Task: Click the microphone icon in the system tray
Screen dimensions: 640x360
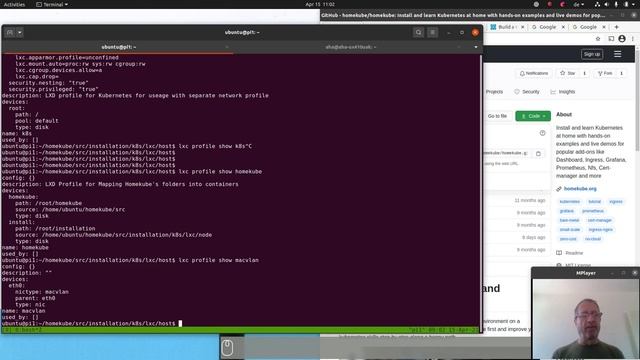Action: tap(616, 4)
